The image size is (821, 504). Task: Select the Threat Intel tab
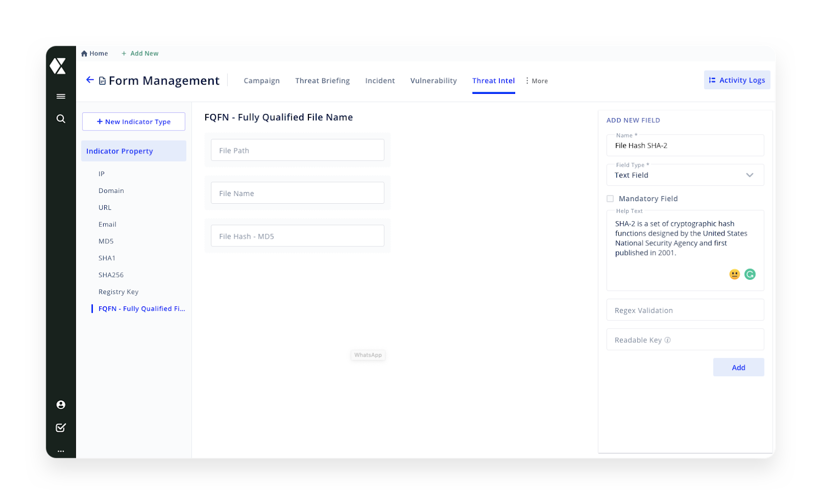click(494, 81)
